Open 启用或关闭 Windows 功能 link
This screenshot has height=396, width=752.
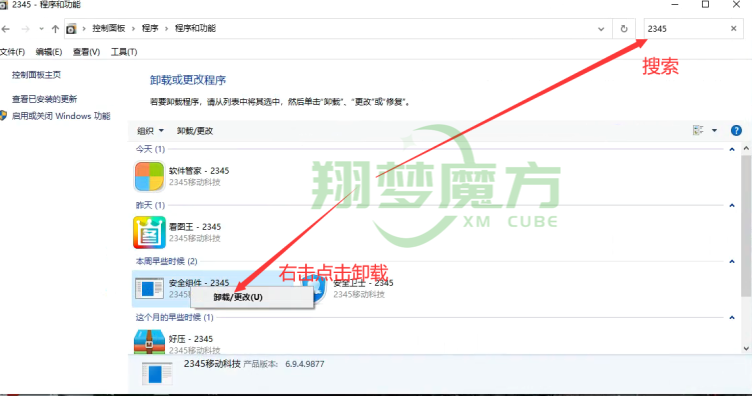point(61,116)
